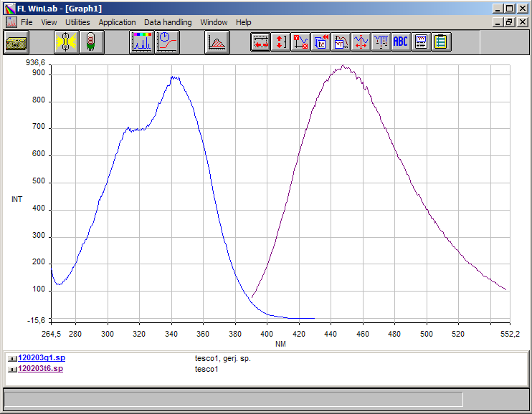Viewport: 532px width, 414px height.
Task: Click the X end value 552,2
Action: (x=510, y=334)
